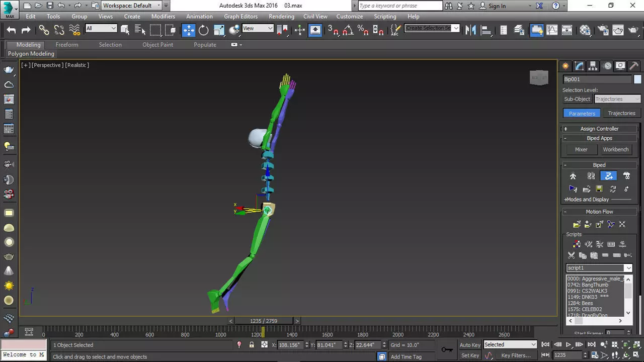Click the Bip001 object color swatch
The width and height of the screenshot is (644, 362).
tap(637, 79)
